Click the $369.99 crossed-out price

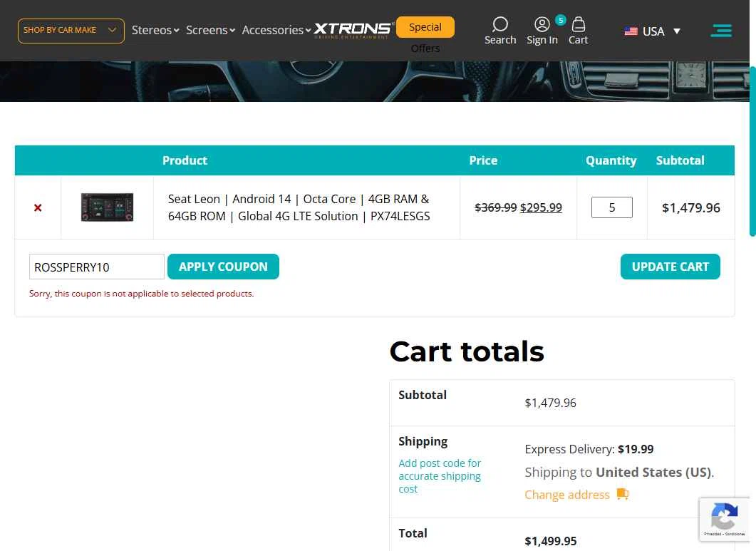point(496,207)
